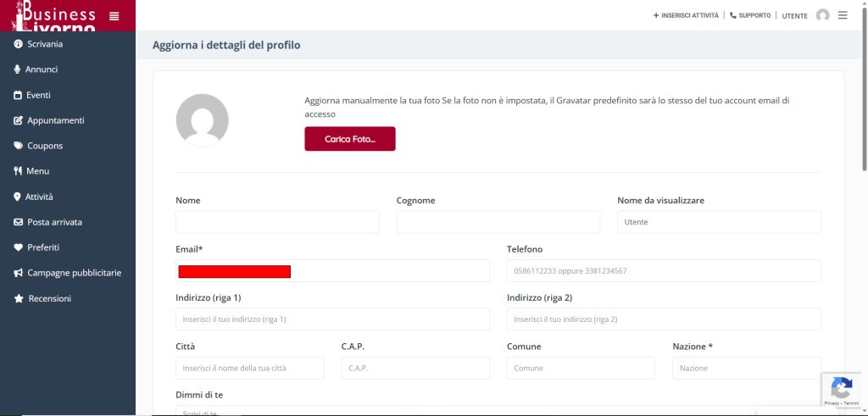
Task: Click the Scrivania dashboard icon in sidebar
Action: coord(18,44)
